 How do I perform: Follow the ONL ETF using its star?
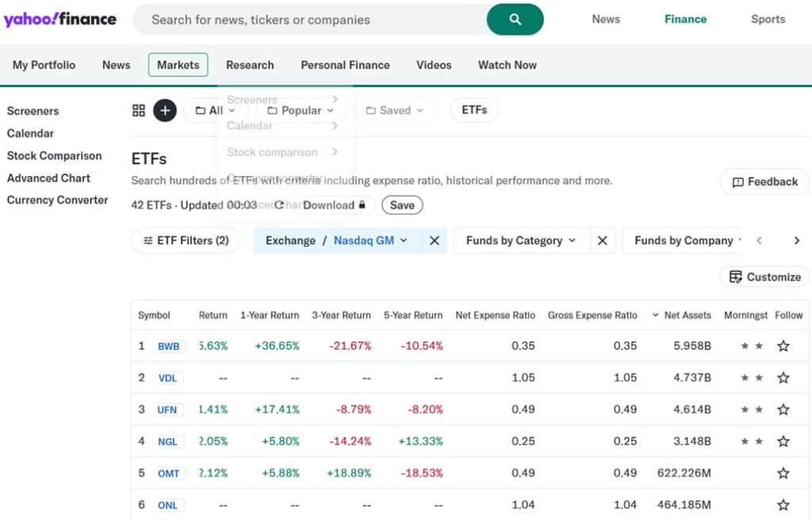(x=783, y=504)
